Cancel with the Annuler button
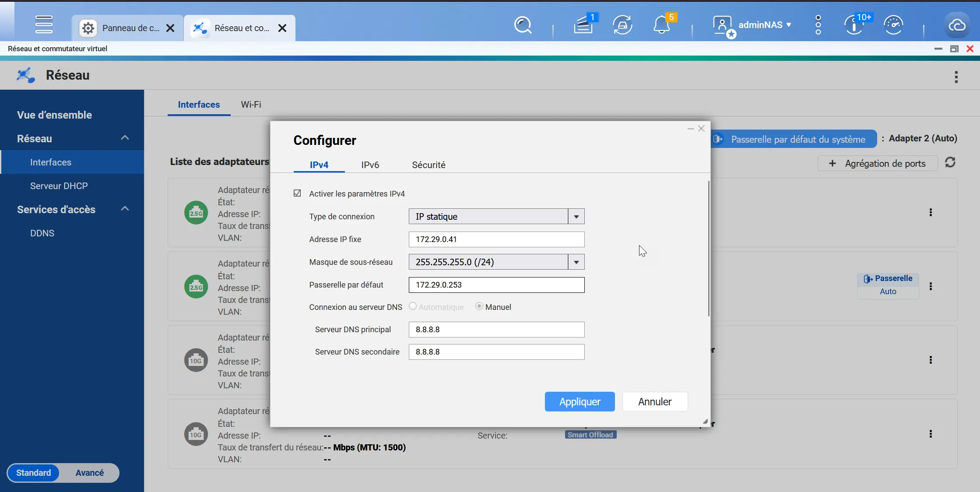Screen dimensions: 980x492 tap(655, 401)
